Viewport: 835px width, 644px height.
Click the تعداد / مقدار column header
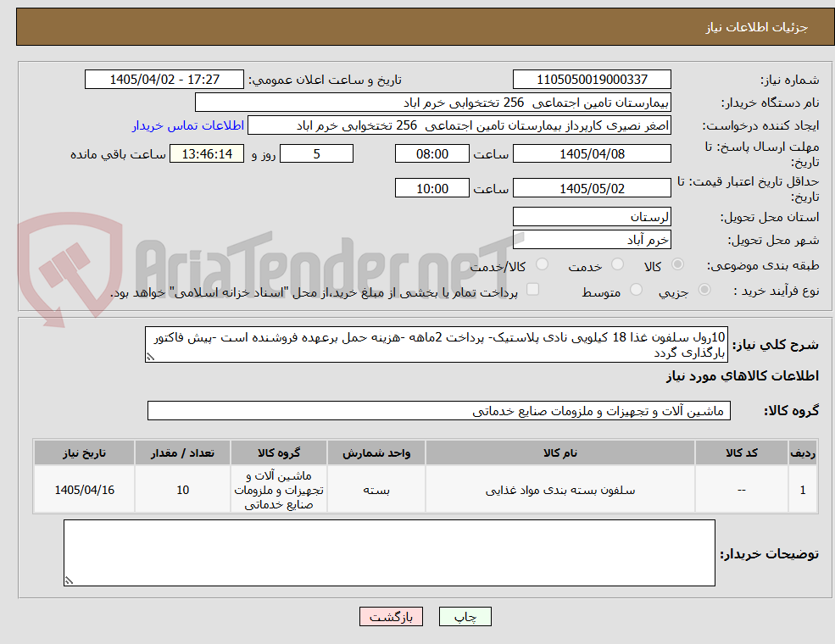point(182,453)
